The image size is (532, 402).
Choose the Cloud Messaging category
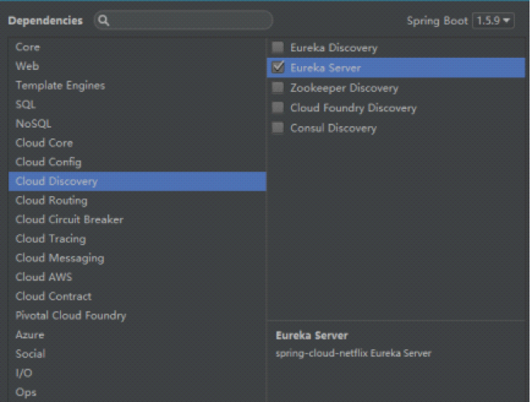pyautogui.click(x=137, y=258)
